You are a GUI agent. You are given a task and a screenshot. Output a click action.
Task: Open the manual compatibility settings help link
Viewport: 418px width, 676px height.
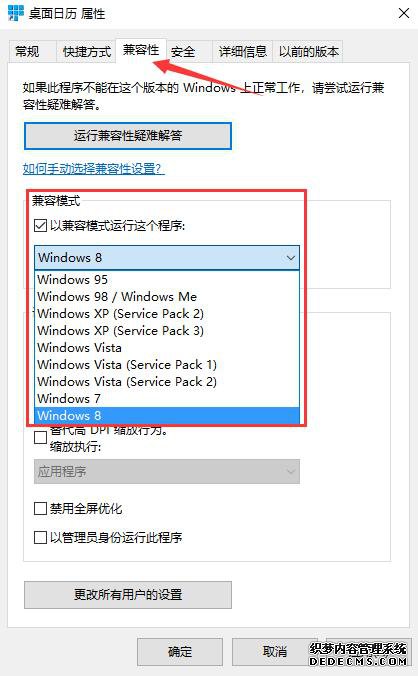tap(94, 169)
